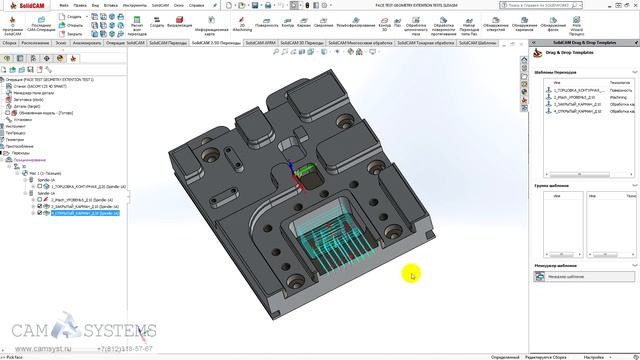Image resolution: width=640 pixels, height=360 pixels.
Task: Click the Менеджер шаблонов button
Action: [584, 277]
